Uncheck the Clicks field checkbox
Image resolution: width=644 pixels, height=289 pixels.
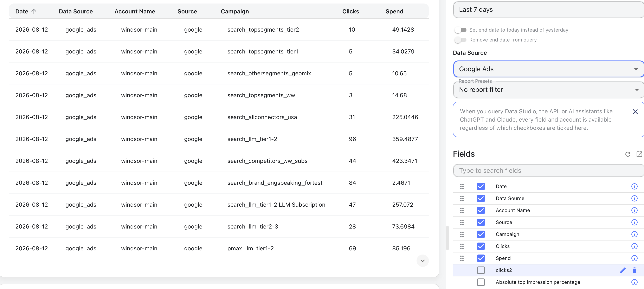point(481,246)
